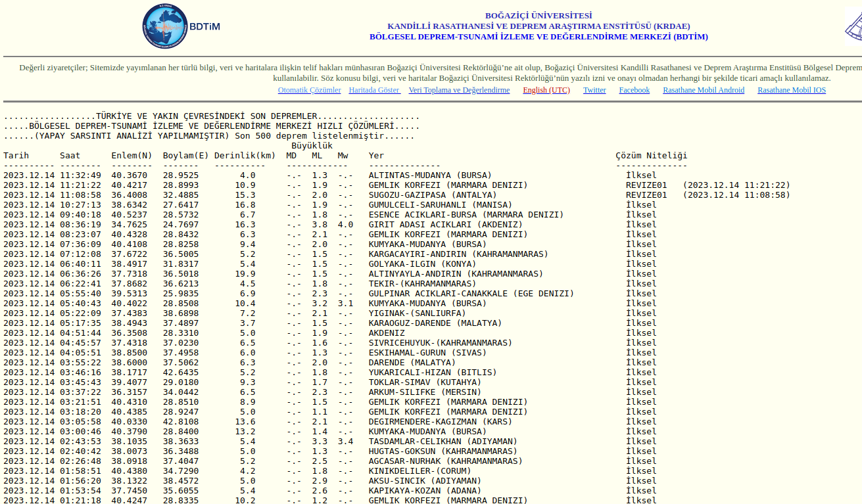This screenshot has height=504, width=862.
Task: Click the Bölgesel Deprem-Tsunami İzleme heading line
Action: pyautogui.click(x=539, y=37)
